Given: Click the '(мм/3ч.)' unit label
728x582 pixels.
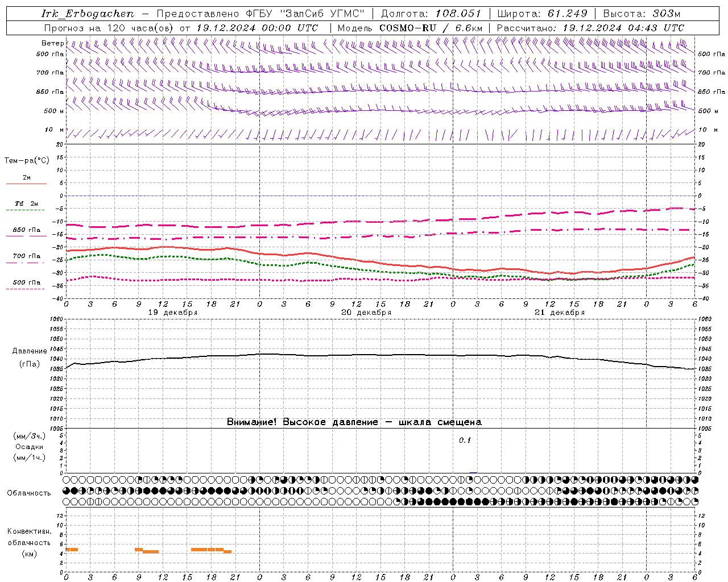Looking at the screenshot, I should [x=30, y=436].
